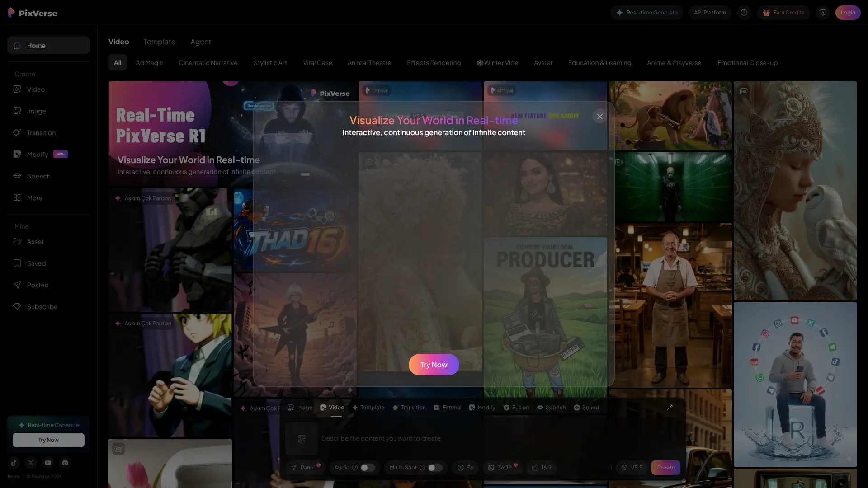Screen dimensions: 868x488
Task: Filter by Winter Vibe category
Action: [497, 63]
